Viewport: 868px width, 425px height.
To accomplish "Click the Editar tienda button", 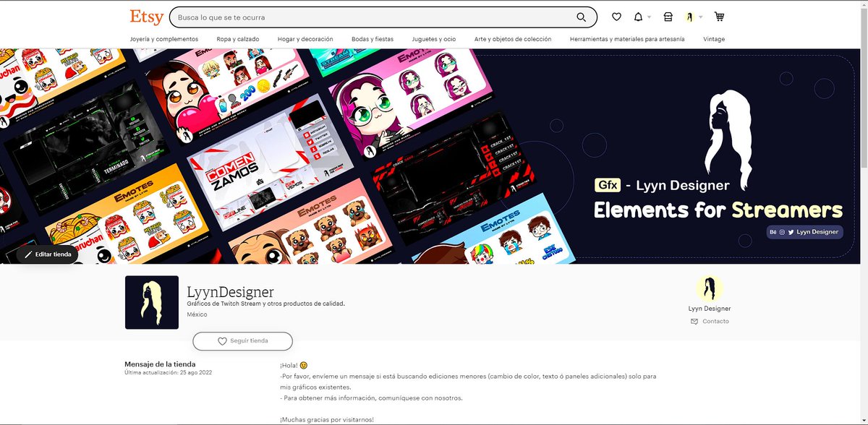I will [x=48, y=254].
